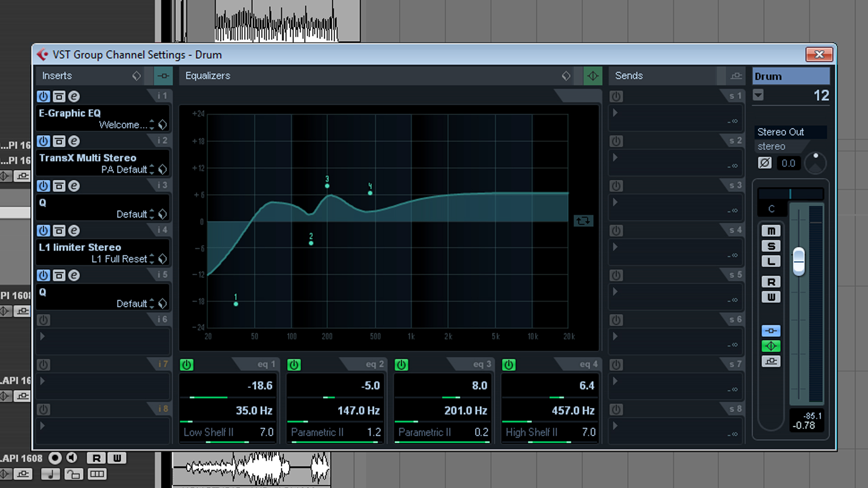The width and height of the screenshot is (868, 488).
Task: Open L1 Full Reset preset browser icon
Action: 163,259
